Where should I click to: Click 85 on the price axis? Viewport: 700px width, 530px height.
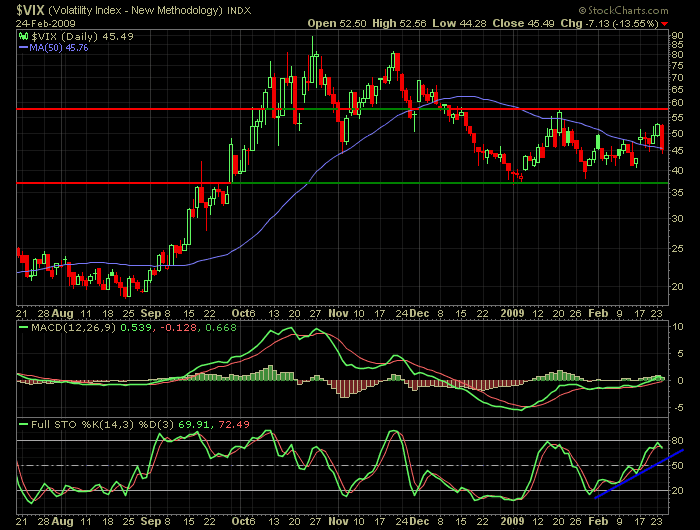tap(677, 45)
